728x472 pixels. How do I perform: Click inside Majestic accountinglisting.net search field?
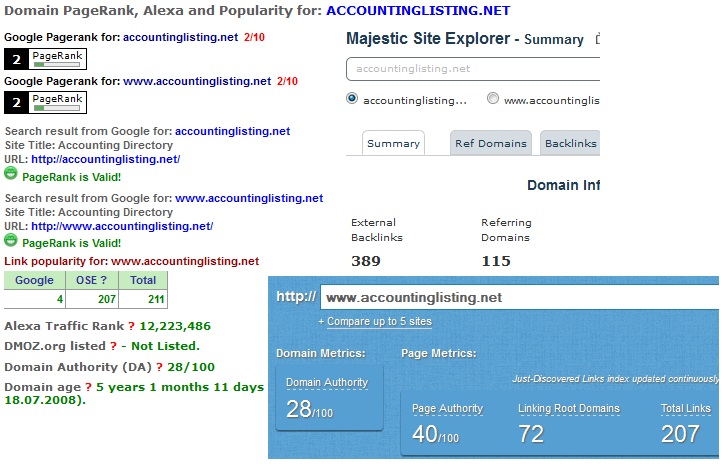click(473, 69)
